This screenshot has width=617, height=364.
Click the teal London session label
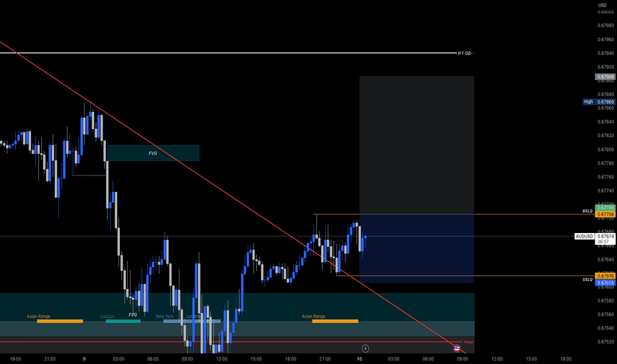tap(107, 316)
